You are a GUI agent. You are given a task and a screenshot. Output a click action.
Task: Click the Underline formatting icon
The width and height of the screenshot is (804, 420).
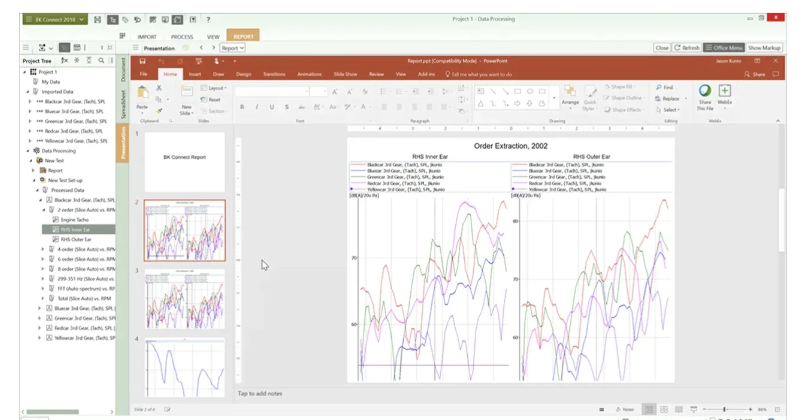pyautogui.click(x=272, y=107)
